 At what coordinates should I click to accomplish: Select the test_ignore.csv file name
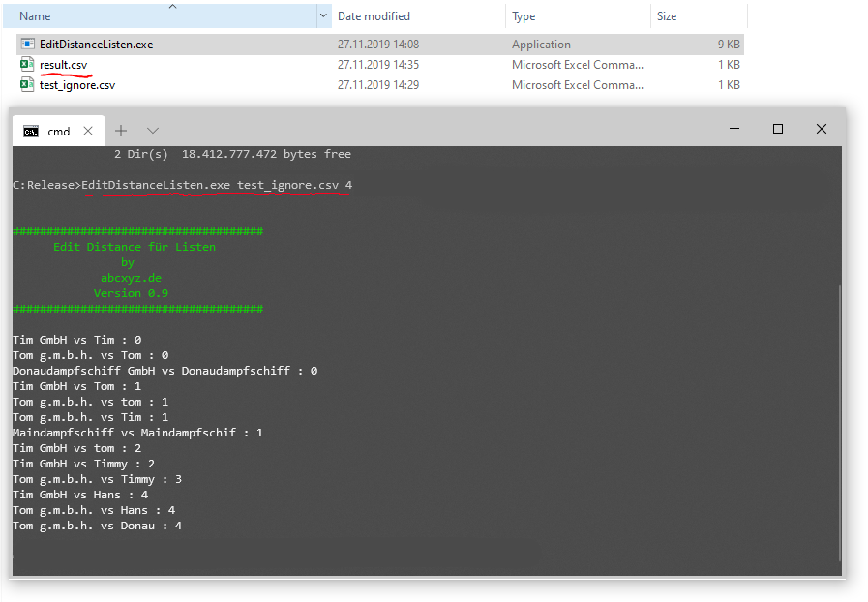pos(77,85)
